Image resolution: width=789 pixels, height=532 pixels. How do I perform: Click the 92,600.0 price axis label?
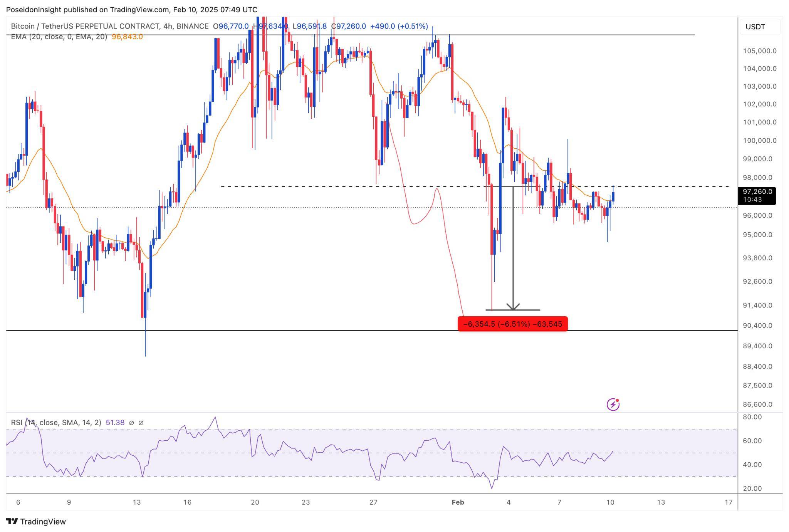coord(757,281)
